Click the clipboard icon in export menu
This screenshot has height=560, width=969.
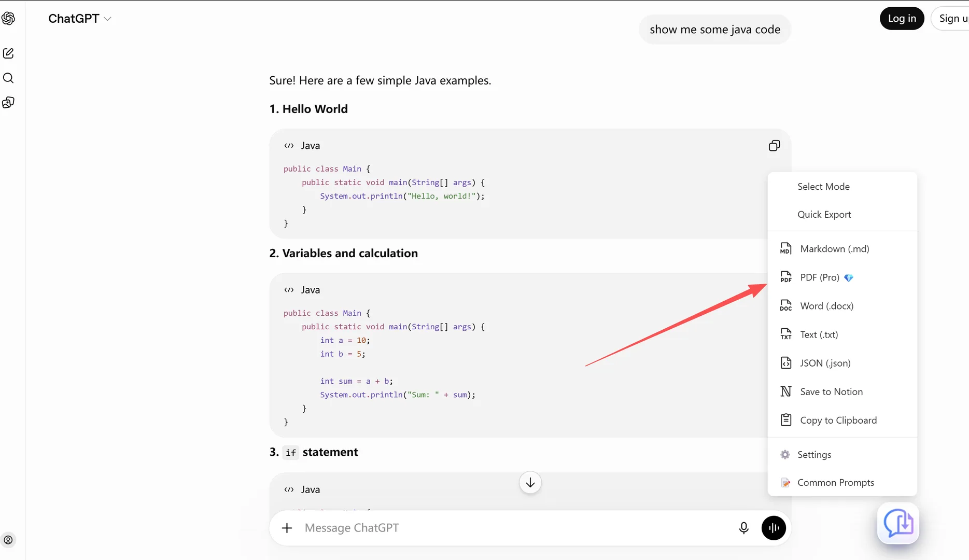click(x=785, y=420)
